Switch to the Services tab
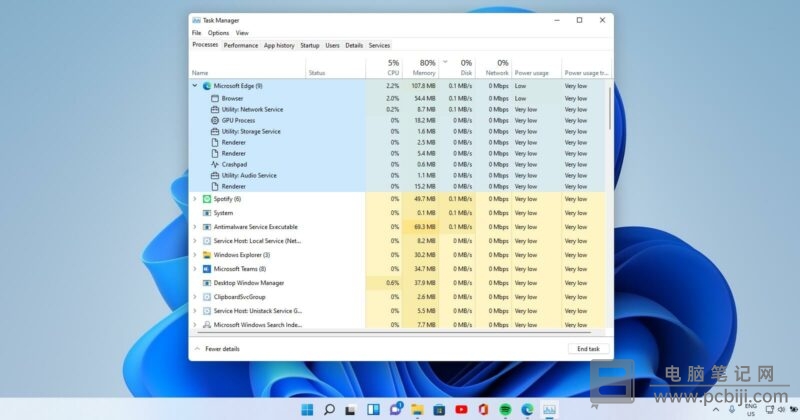Screen dimensions: 800x420 point(379,45)
